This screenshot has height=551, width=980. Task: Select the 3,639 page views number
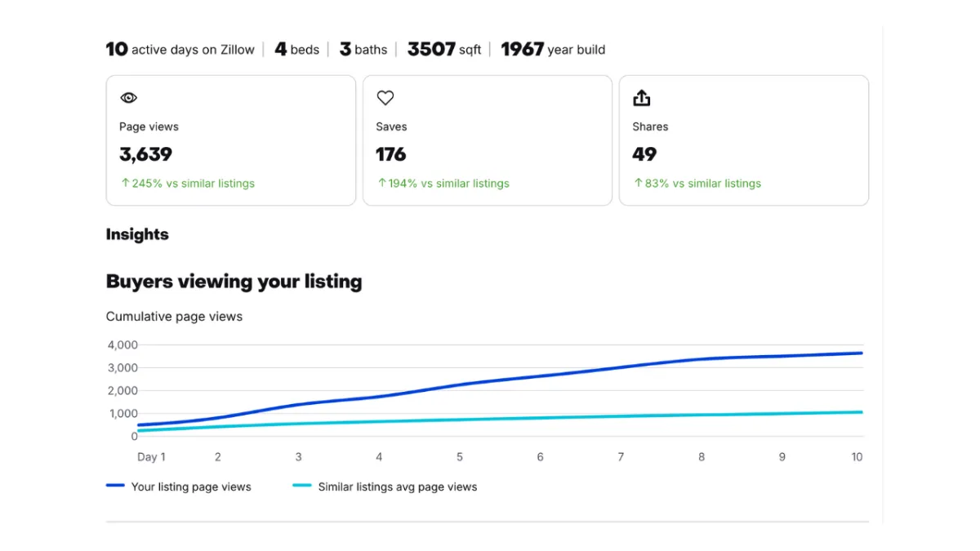point(146,154)
